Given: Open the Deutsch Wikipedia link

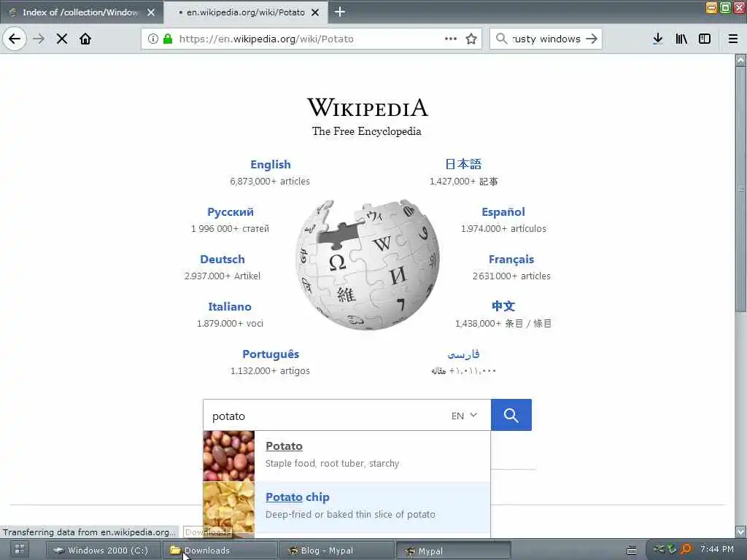Looking at the screenshot, I should [x=222, y=259].
